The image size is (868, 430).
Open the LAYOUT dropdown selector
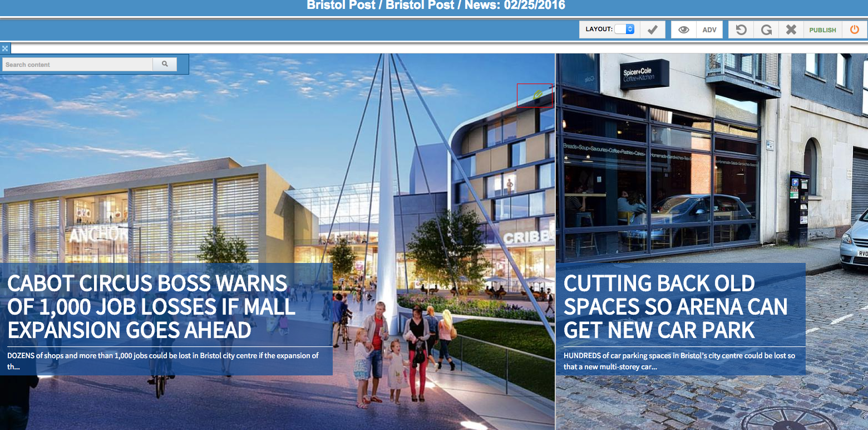coord(624,30)
